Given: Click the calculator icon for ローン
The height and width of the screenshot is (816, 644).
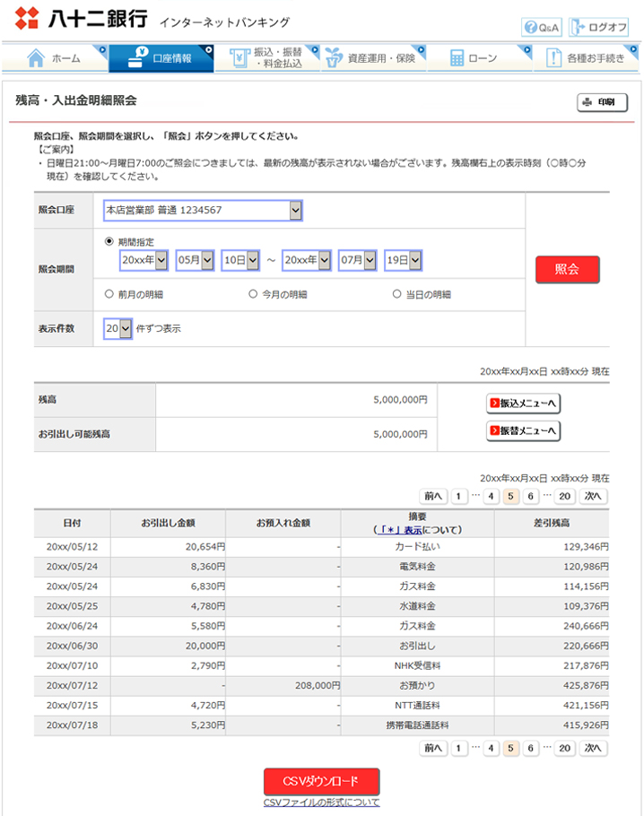Looking at the screenshot, I should coord(457,57).
